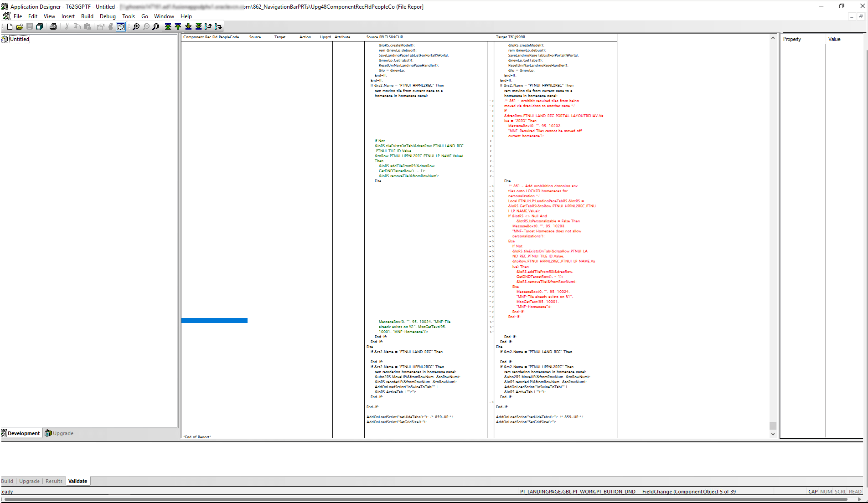Click the Paste toolbar icon

tap(88, 26)
